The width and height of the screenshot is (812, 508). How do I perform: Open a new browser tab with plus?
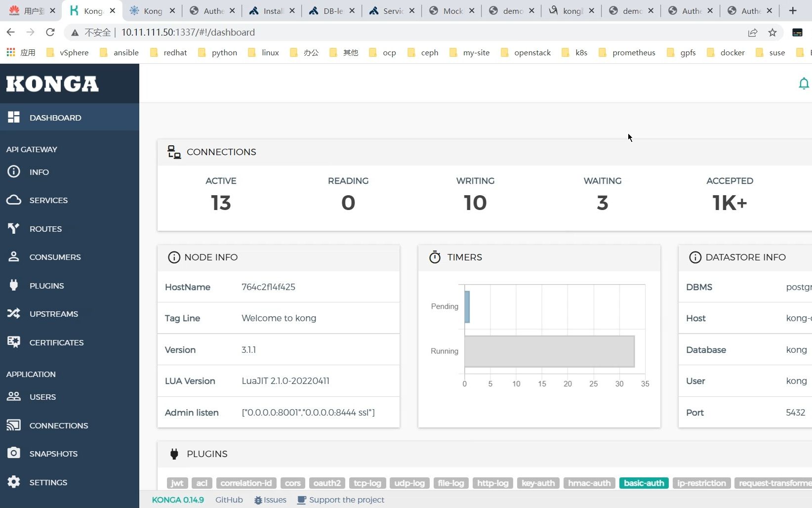tap(793, 10)
